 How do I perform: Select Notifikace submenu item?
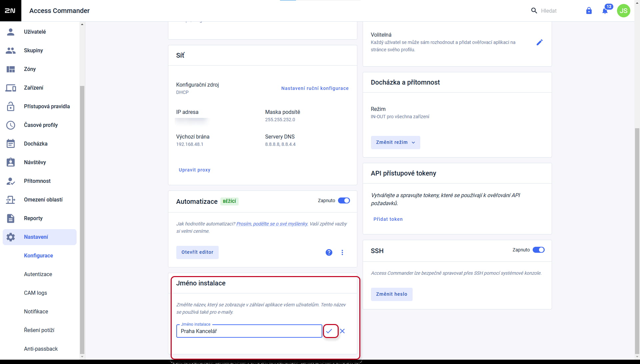point(36,311)
